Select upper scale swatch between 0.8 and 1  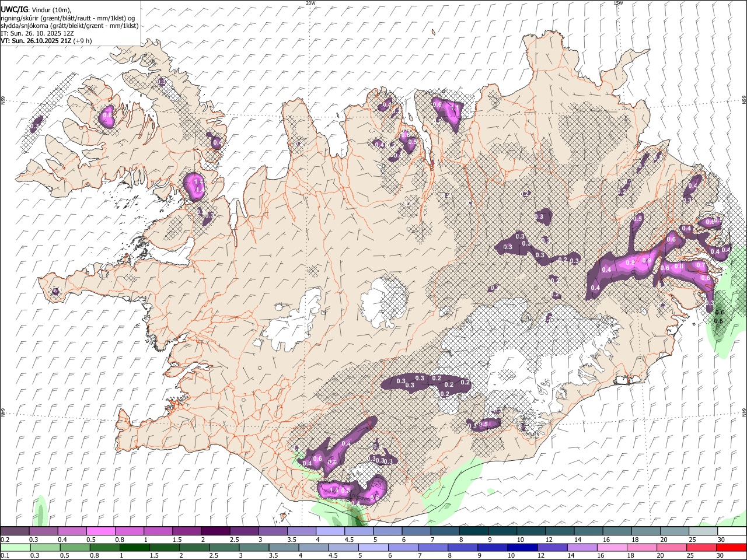click(130, 531)
